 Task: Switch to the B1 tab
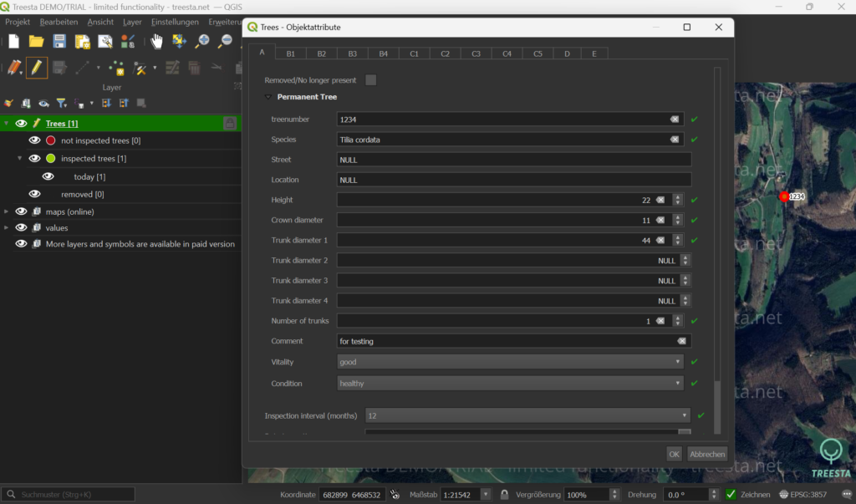(x=290, y=53)
